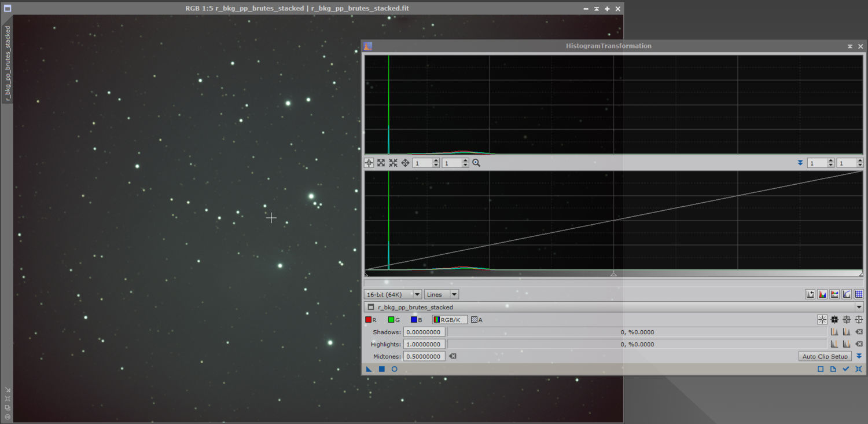Click the Highlights value input field

tap(424, 344)
